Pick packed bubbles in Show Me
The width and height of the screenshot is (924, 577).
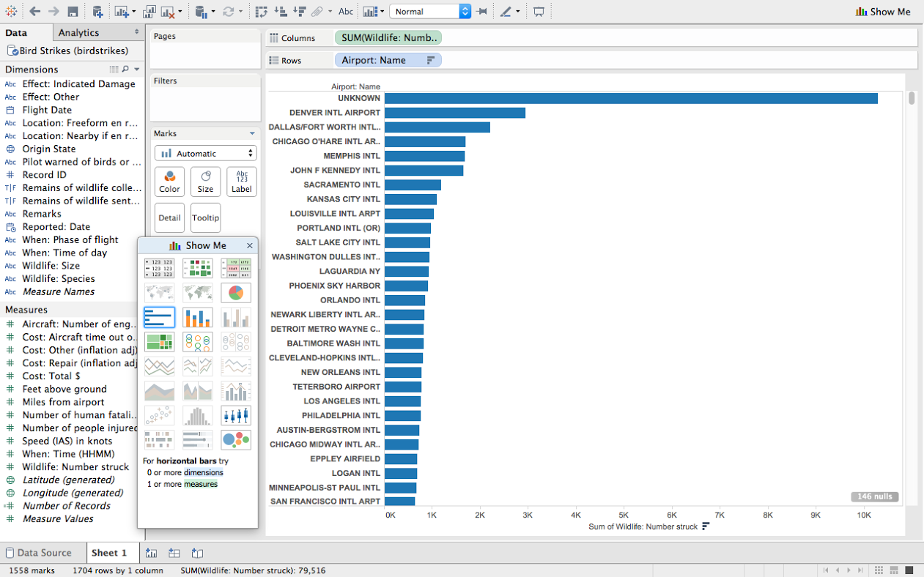tap(236, 439)
